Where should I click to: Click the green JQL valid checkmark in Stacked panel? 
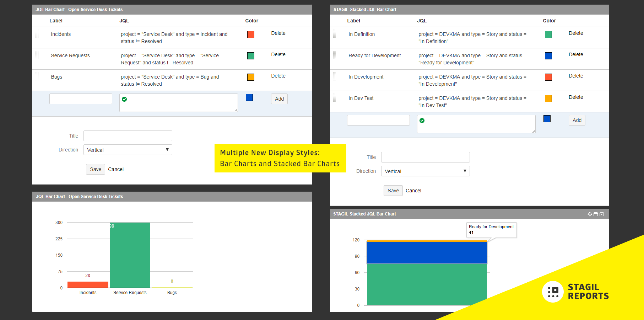pos(422,121)
